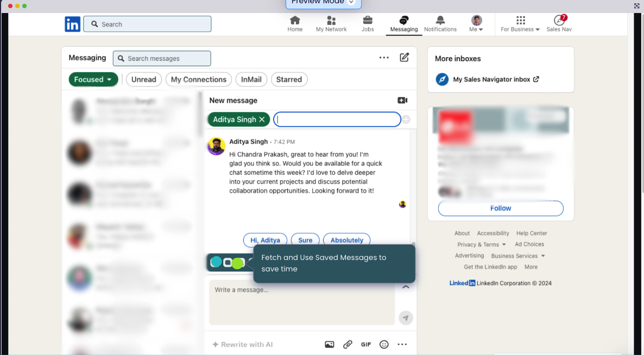Viewport: 644px width, 355px height.
Task: Open more compose options ellipsis
Action: (402, 345)
